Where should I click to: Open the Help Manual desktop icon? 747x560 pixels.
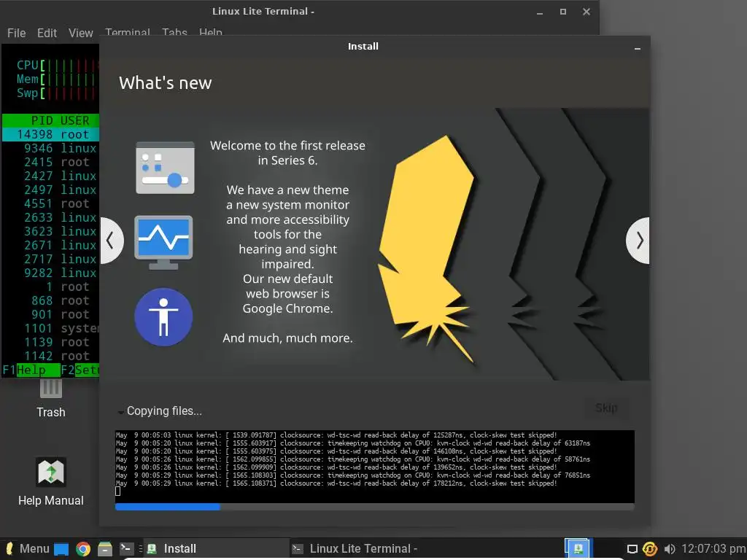[x=50, y=481]
